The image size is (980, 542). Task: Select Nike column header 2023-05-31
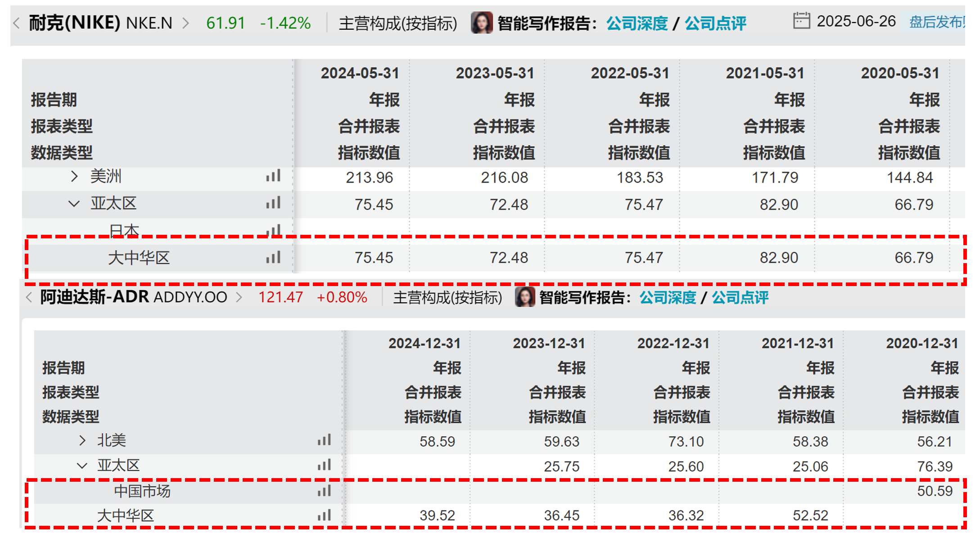click(x=495, y=73)
